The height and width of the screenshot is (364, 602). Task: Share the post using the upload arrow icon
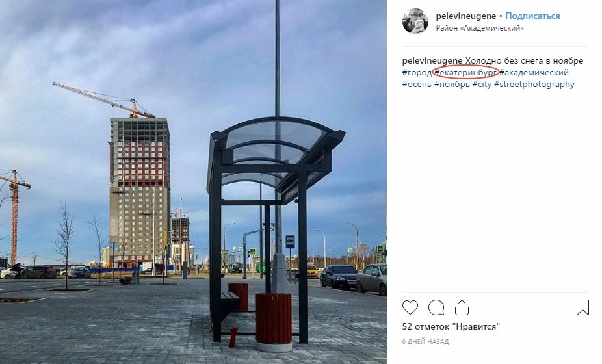pos(462,307)
